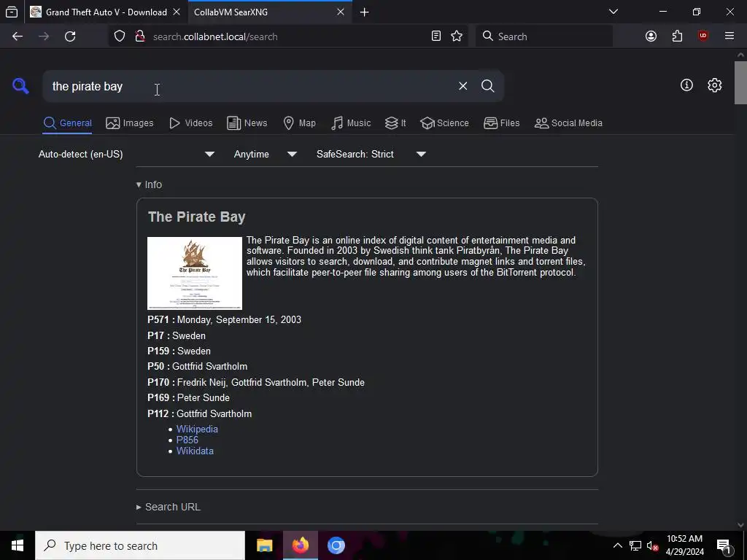Switch to Grand Theft Auto V tab
This screenshot has height=560, width=747.
[x=106, y=12]
